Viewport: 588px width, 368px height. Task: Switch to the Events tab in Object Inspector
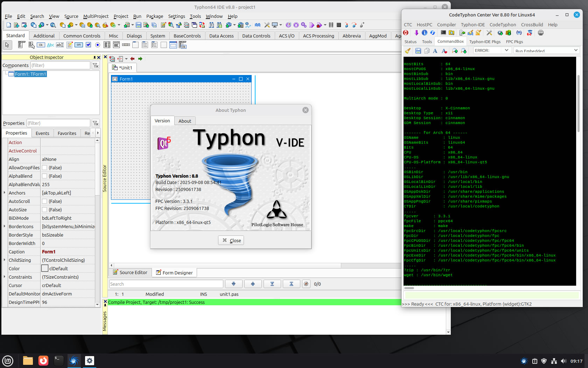point(42,133)
